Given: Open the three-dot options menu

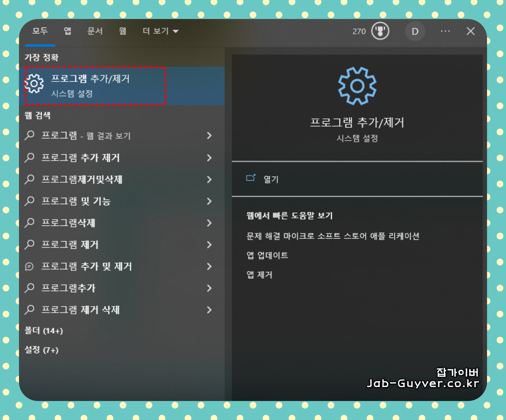Looking at the screenshot, I should pyautogui.click(x=445, y=31).
